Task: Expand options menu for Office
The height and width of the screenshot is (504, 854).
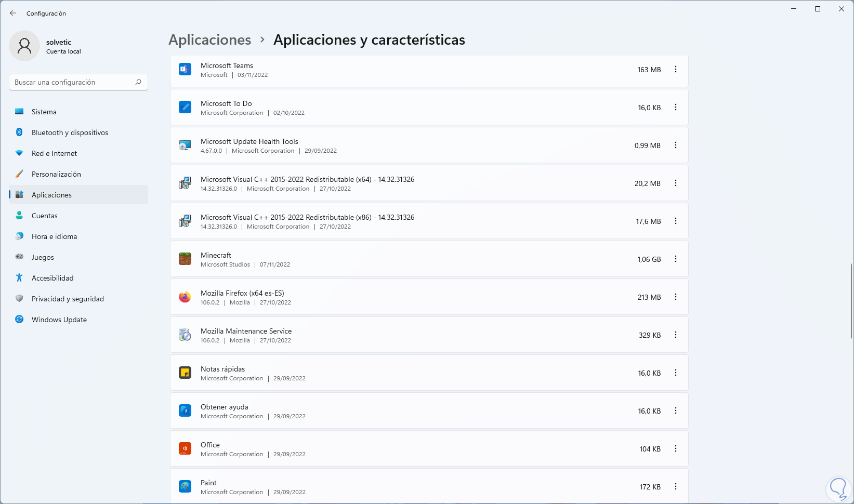Action: click(x=676, y=448)
